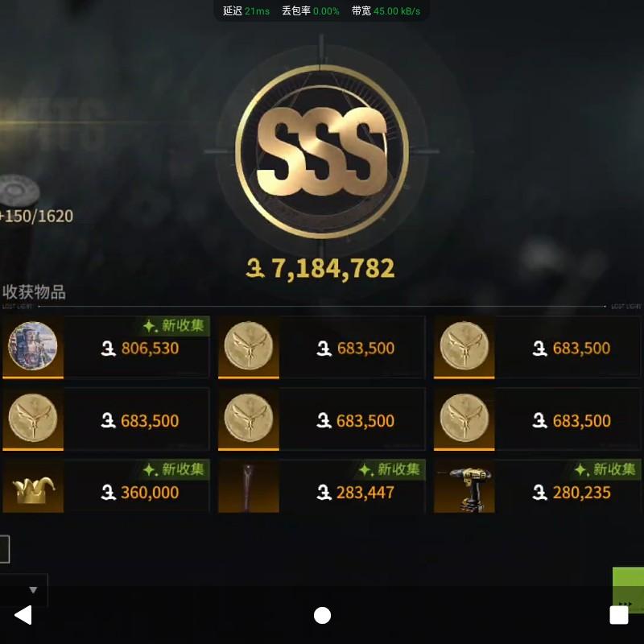Toggle the empty checkbox at left edge

(x=4, y=549)
